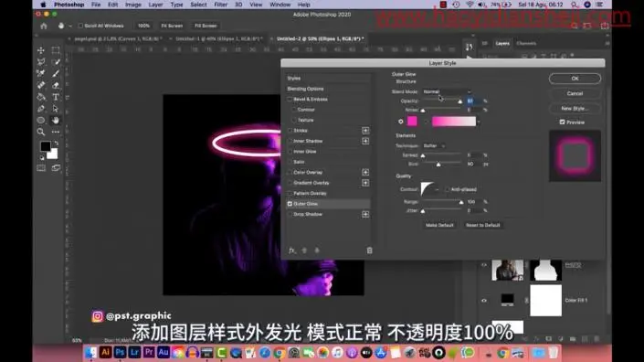Select the Horizontal Type tool
This screenshot has height=362, width=644.
click(x=56, y=97)
